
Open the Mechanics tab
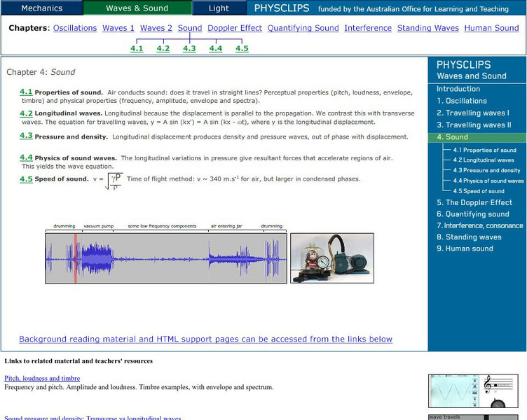pos(41,8)
